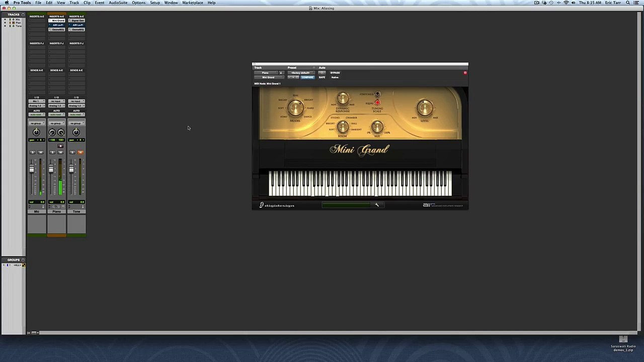Open the Mini Grand insert on Piano track
644x362 pixels.
58,21
